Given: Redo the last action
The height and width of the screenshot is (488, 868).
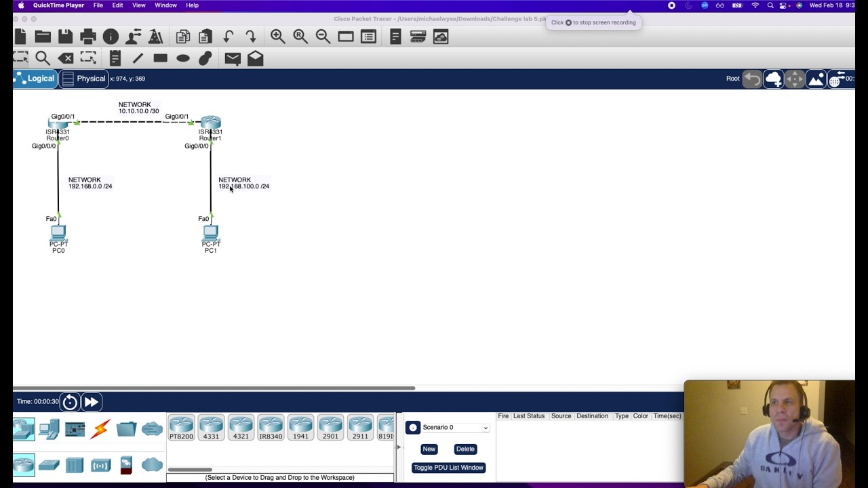Looking at the screenshot, I should (x=251, y=37).
